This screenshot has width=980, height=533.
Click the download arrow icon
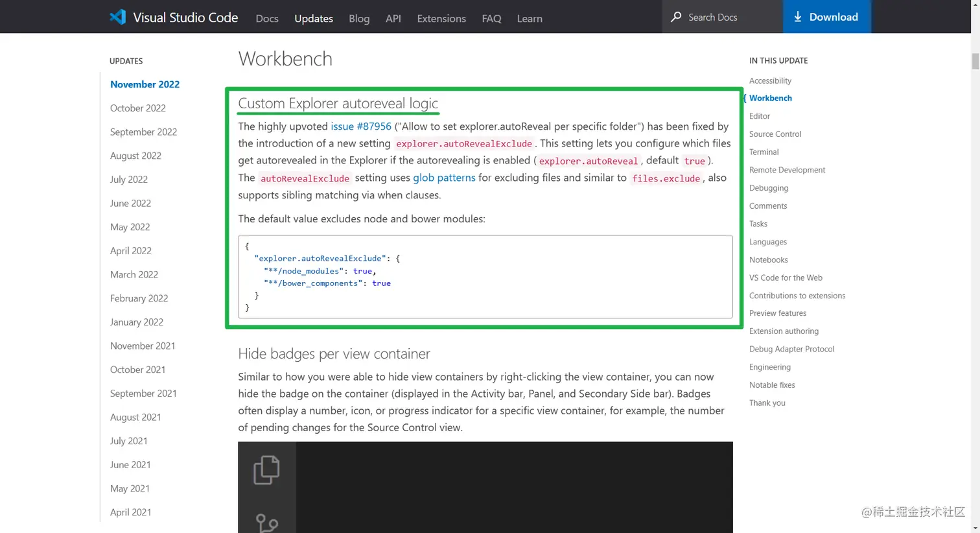[798, 17]
